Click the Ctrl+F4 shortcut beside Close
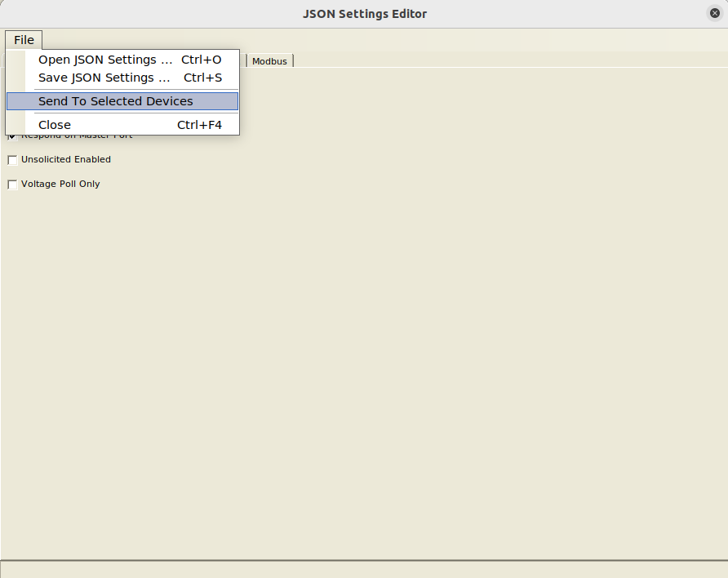The height and width of the screenshot is (578, 728). click(199, 125)
